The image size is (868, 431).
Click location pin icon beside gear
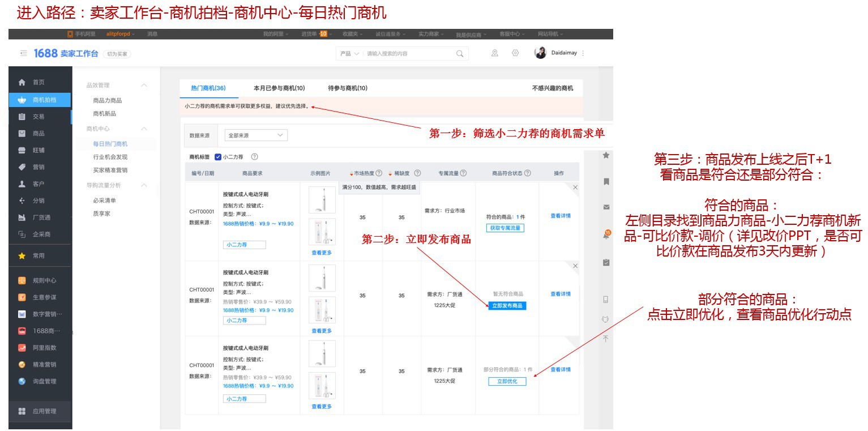pos(495,53)
